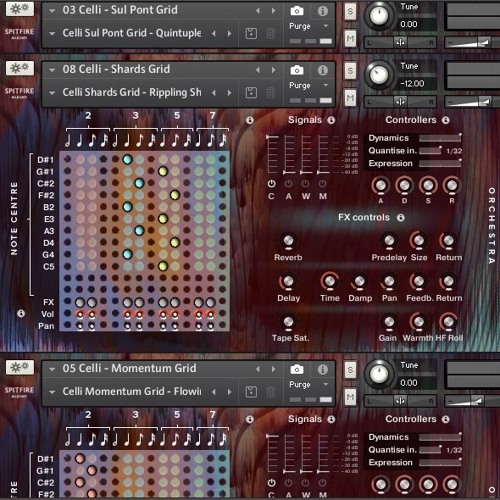500x500 pixels.
Task: Toggle power for W signal in Shards Grid
Action: [305, 184]
